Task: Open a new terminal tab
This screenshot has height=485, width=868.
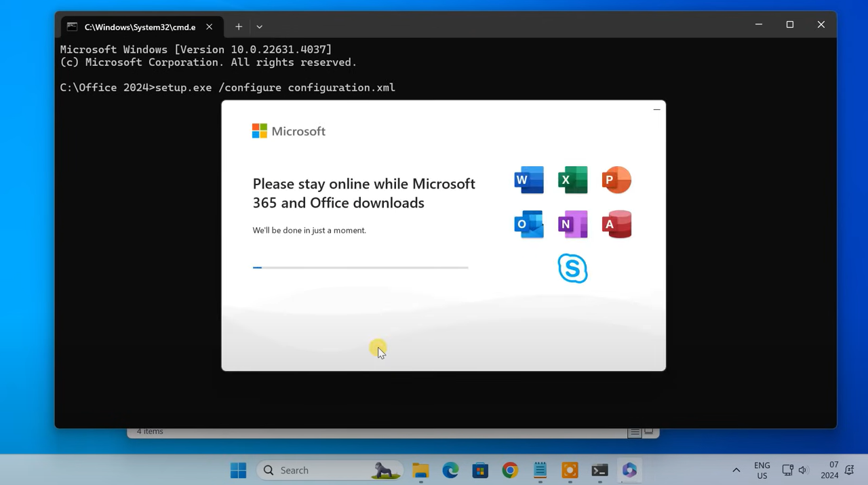Action: [239, 27]
